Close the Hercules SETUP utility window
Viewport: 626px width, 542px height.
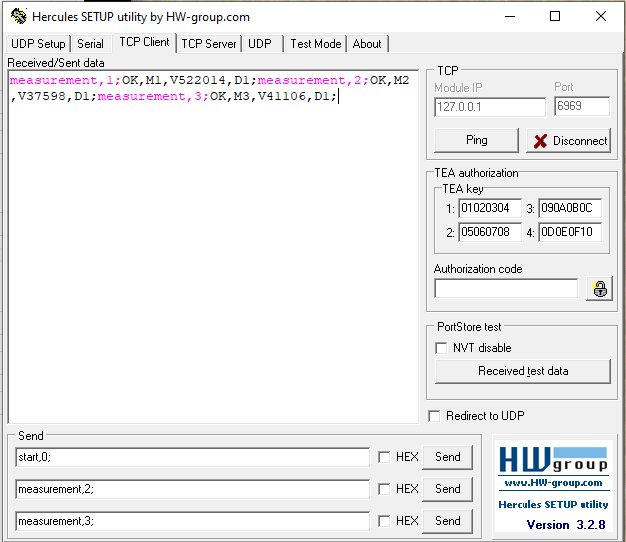pos(601,16)
